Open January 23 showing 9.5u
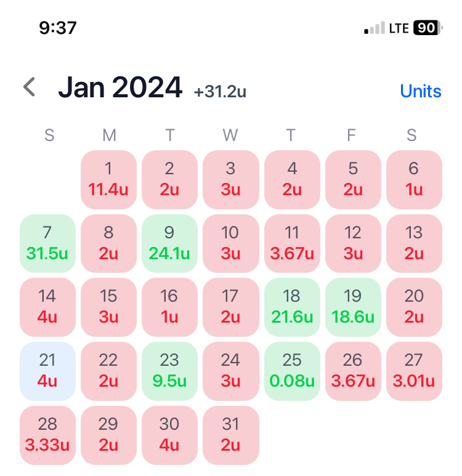 [x=169, y=371]
